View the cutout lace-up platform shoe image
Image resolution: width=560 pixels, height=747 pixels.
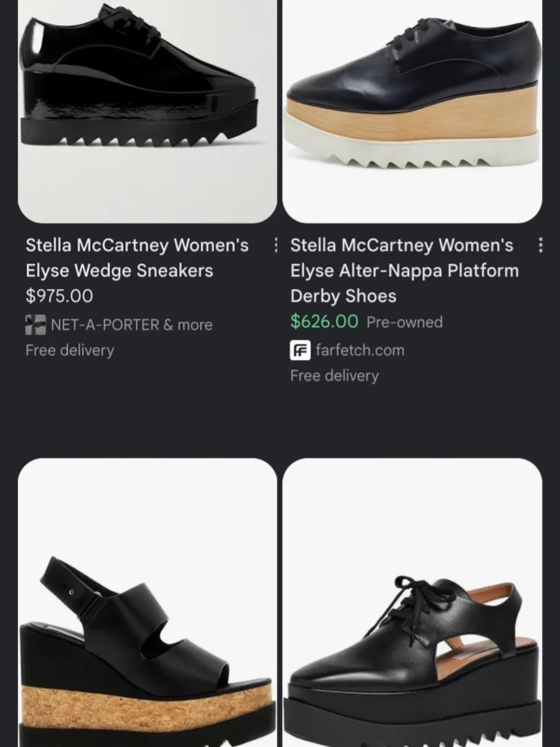[412, 602]
